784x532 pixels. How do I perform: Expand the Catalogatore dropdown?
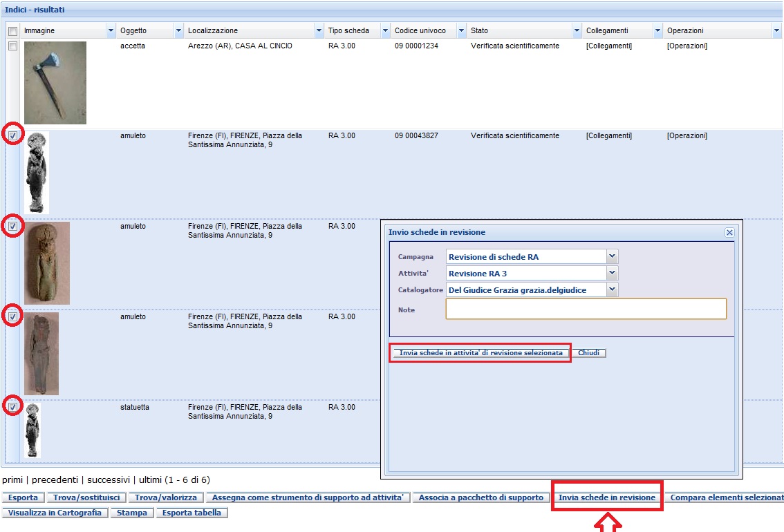[x=612, y=289]
